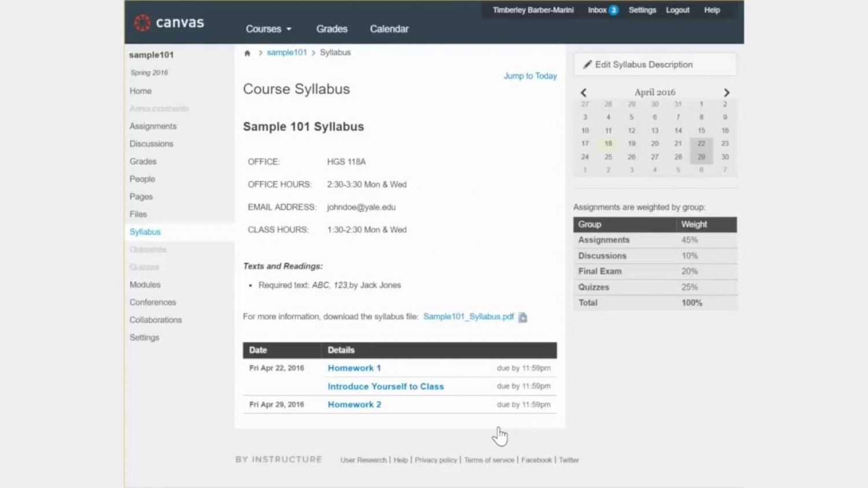
Task: Open the sample101 breadcrumb link
Action: click(286, 53)
